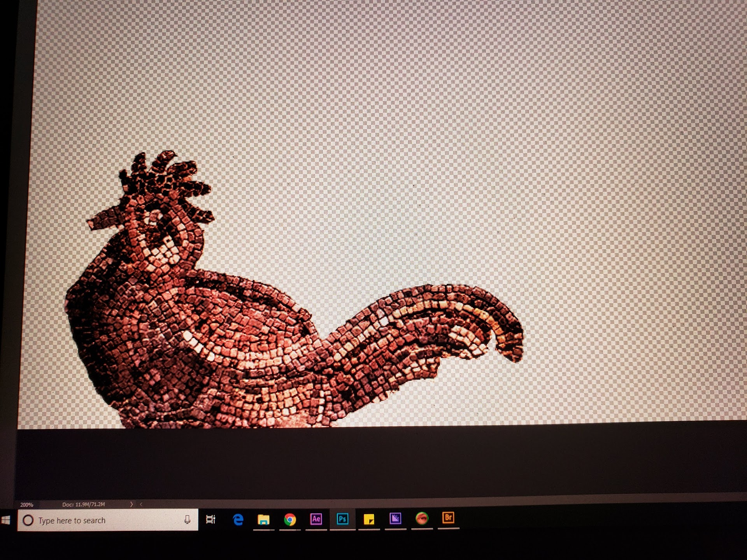Viewport: 747px width, 560px height.
Task: Switch to Adobe Media Encoder in taskbar
Action: click(x=395, y=518)
